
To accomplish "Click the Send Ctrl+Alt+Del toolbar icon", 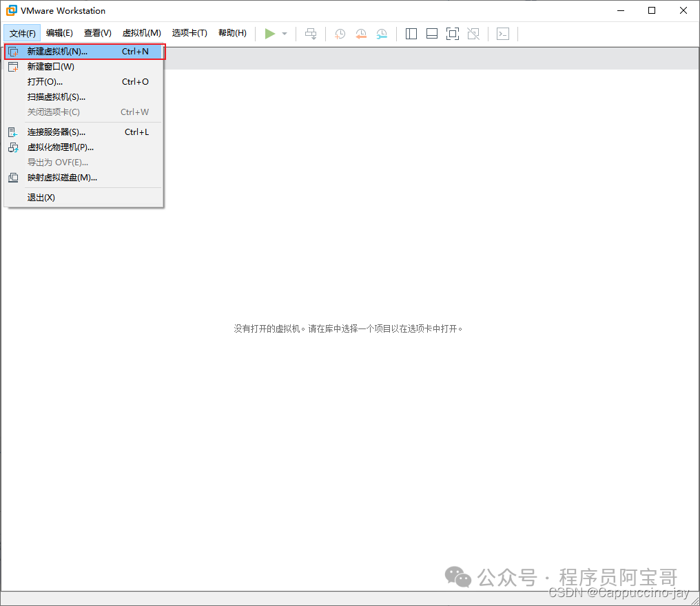I will (x=311, y=34).
